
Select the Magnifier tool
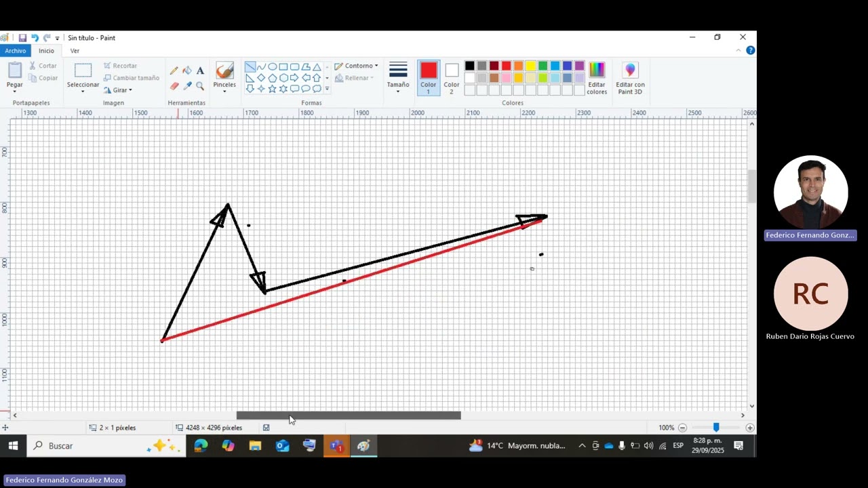point(200,86)
